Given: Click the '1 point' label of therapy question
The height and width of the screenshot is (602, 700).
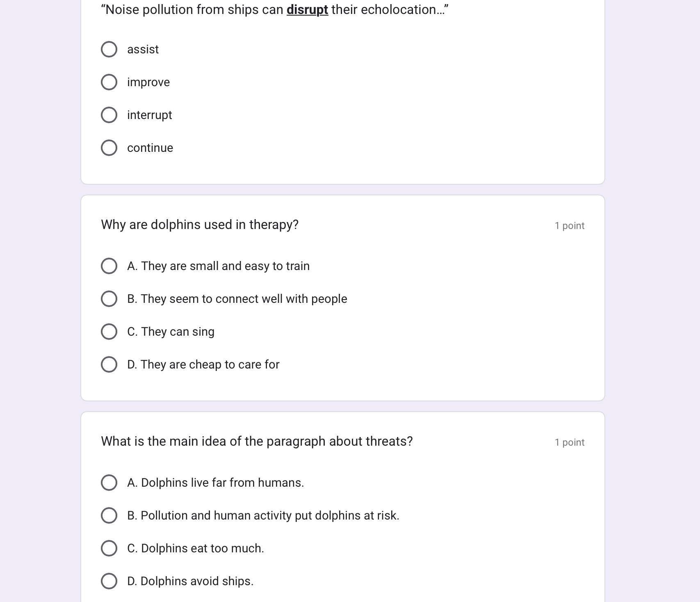Looking at the screenshot, I should (570, 226).
